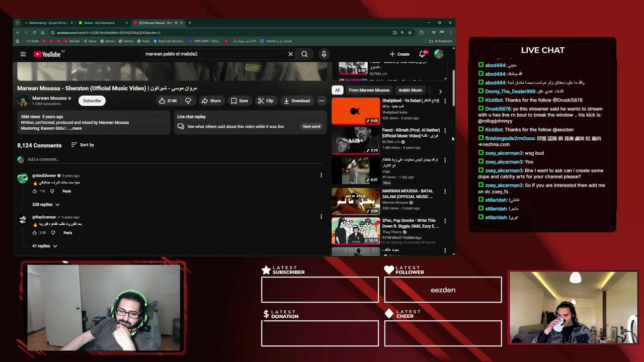The image size is (644, 362).
Task: Select the All filter chip
Action: tap(338, 90)
